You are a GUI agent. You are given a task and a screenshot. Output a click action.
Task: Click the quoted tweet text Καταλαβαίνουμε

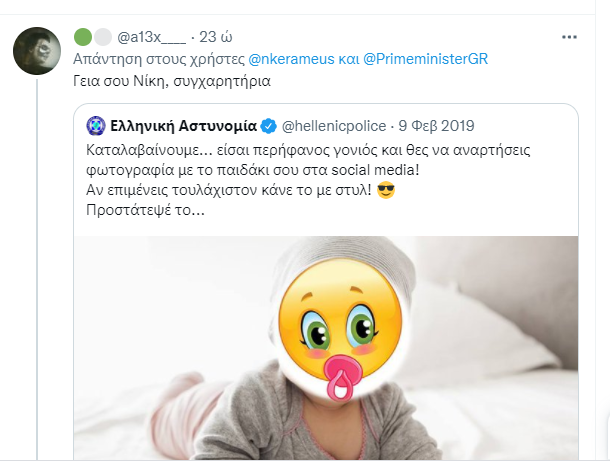tap(149, 150)
